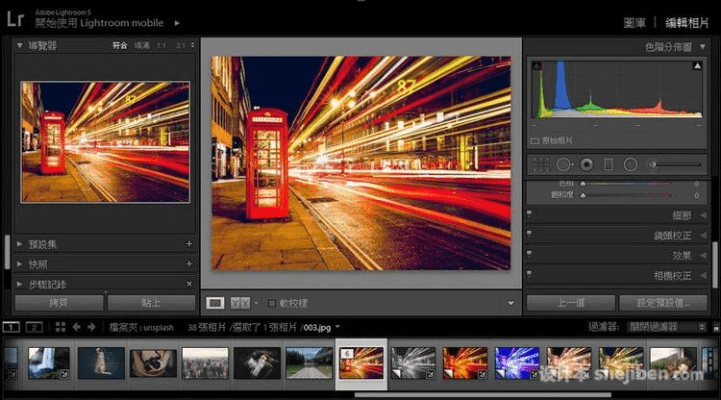
Task: Select the waterfall thumbnail in filmstrip
Action: pyautogui.click(x=49, y=363)
